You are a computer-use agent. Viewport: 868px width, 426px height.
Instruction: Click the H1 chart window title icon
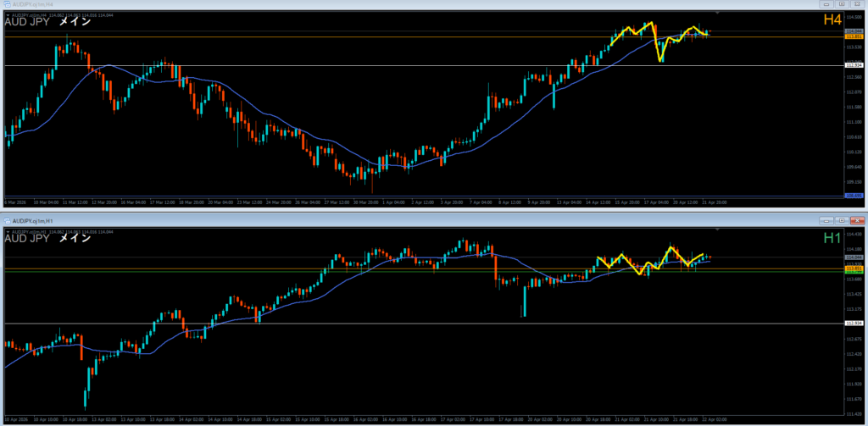tap(8, 219)
